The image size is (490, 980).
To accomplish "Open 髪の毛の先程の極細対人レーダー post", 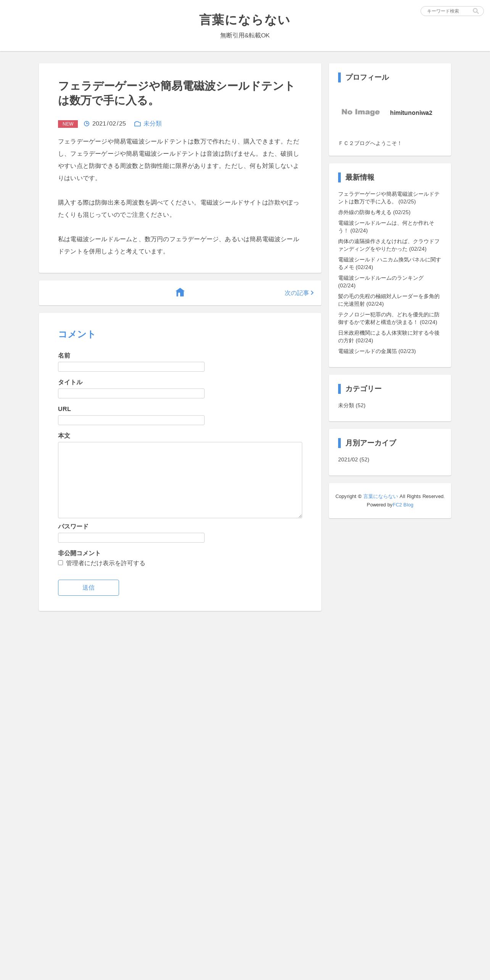I will pyautogui.click(x=389, y=300).
